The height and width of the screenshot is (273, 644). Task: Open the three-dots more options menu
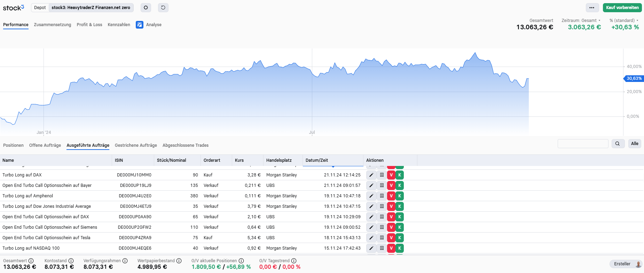(x=592, y=8)
